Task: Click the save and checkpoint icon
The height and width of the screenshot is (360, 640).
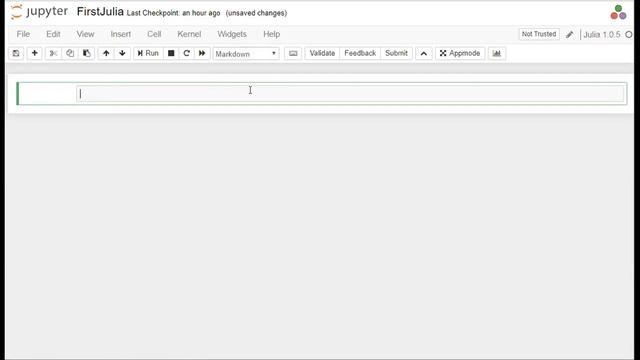Action: 16,53
